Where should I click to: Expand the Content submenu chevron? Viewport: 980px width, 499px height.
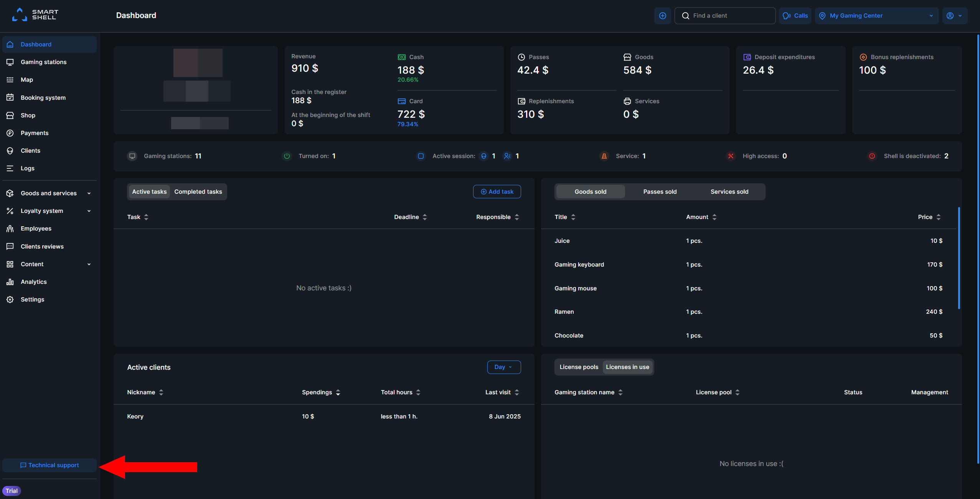click(89, 264)
